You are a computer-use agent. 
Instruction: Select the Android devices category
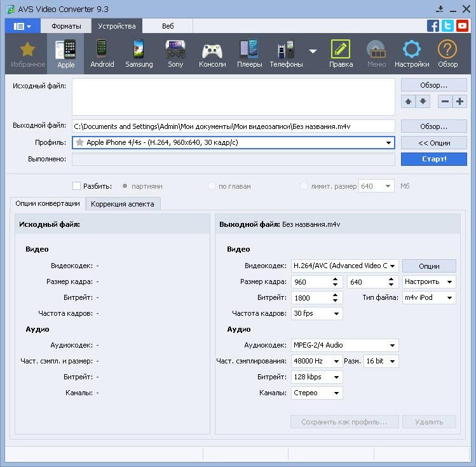[102, 54]
